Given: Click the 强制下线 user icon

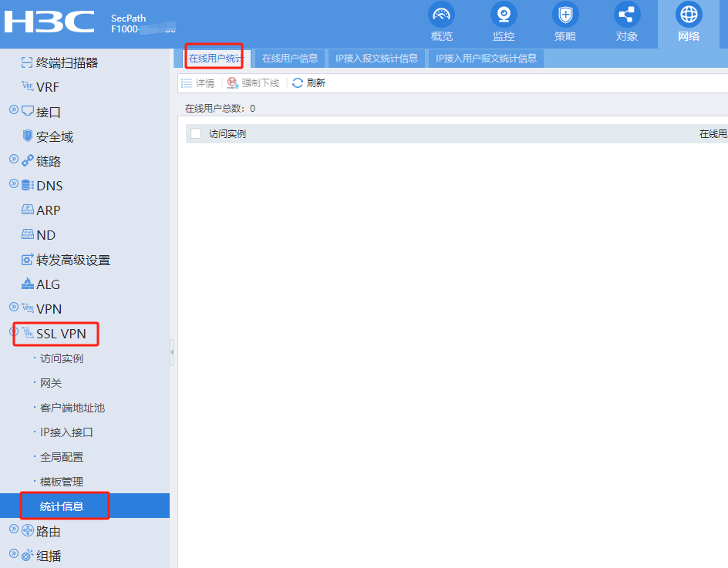Looking at the screenshot, I should coord(232,83).
